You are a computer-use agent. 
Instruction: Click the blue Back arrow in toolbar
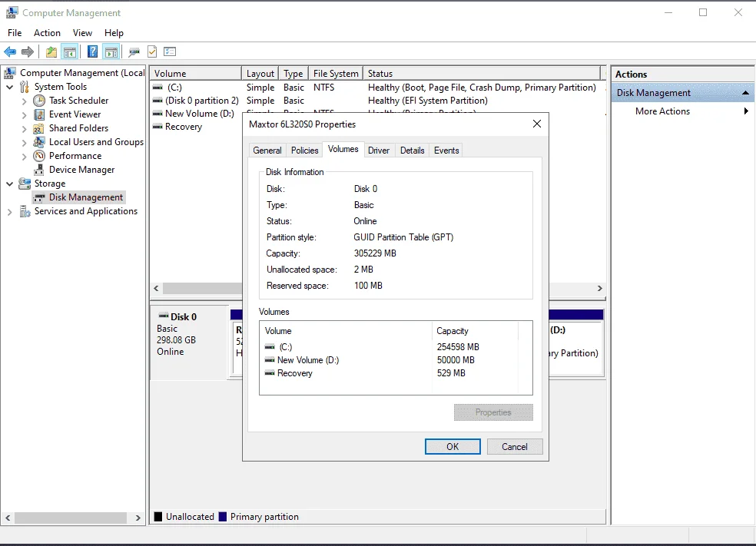(10, 51)
